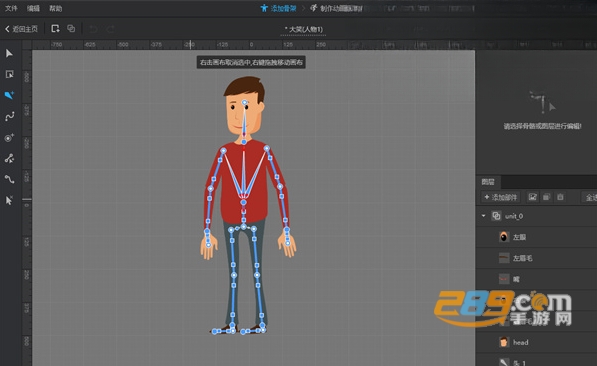
Task: Open the 图层 panel tab
Action: (488, 182)
